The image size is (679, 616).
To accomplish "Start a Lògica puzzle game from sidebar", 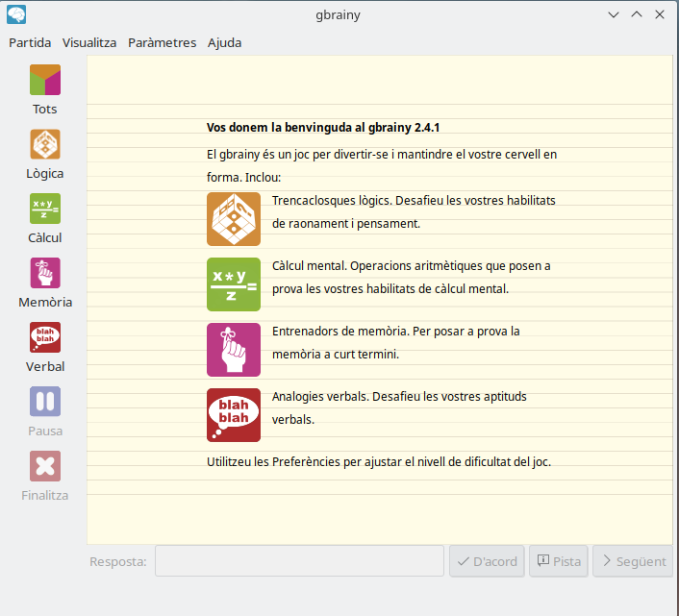I will click(x=45, y=144).
